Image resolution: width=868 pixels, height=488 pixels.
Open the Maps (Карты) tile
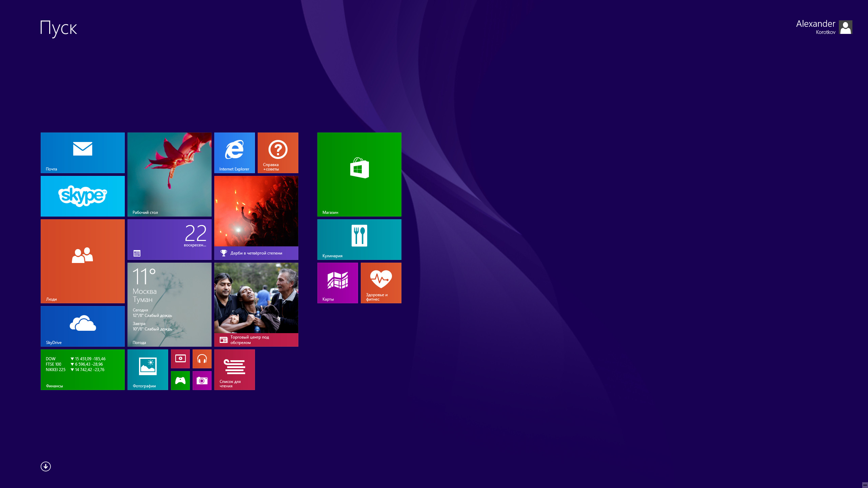tap(337, 283)
